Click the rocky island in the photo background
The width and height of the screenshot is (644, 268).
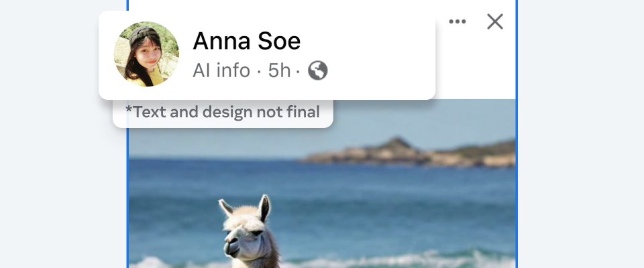click(409, 153)
